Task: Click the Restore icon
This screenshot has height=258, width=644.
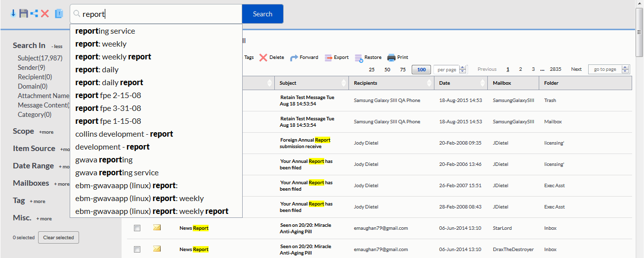Action: [x=359, y=58]
